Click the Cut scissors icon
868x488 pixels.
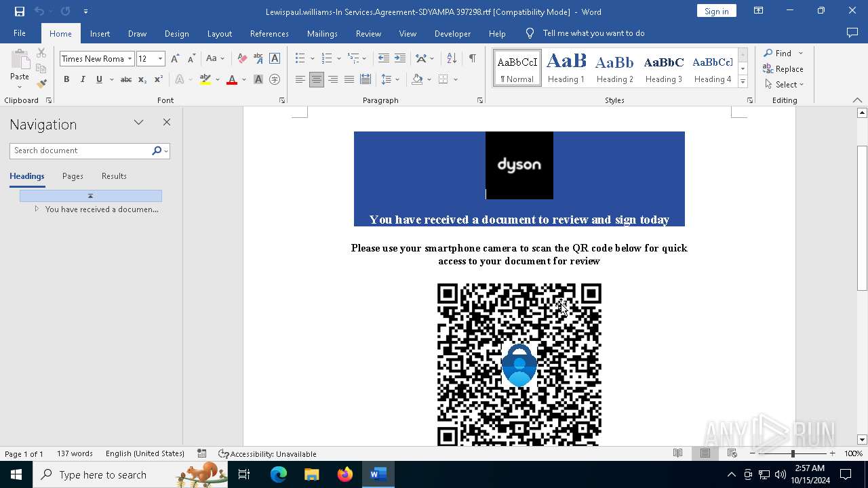pyautogui.click(x=41, y=53)
